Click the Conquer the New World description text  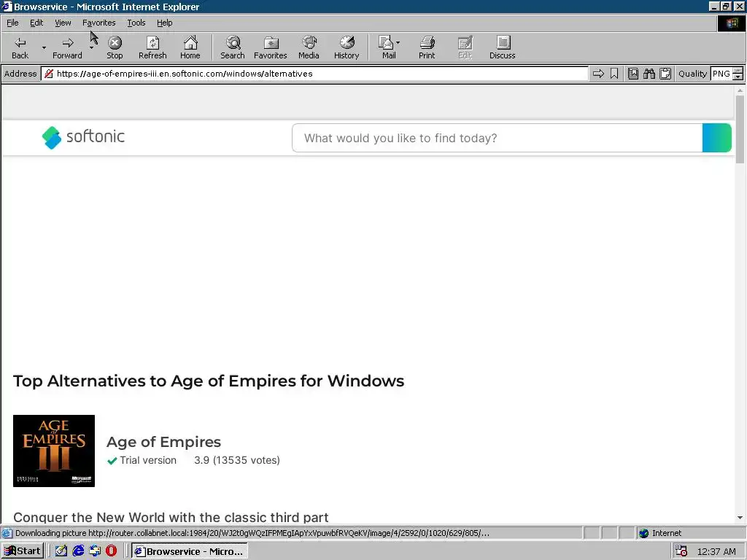(171, 517)
